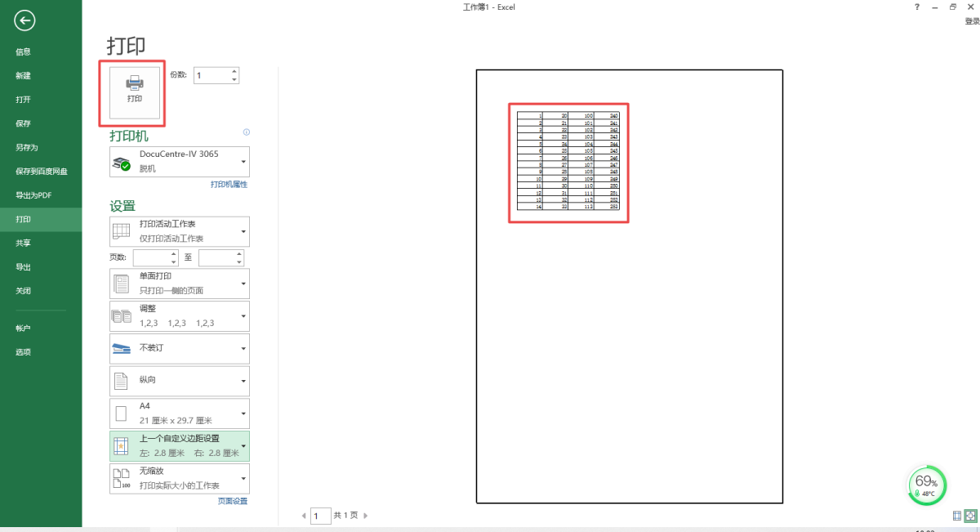Toggle zoom to page icon
Image resolution: width=980 pixels, height=532 pixels.
[970, 516]
